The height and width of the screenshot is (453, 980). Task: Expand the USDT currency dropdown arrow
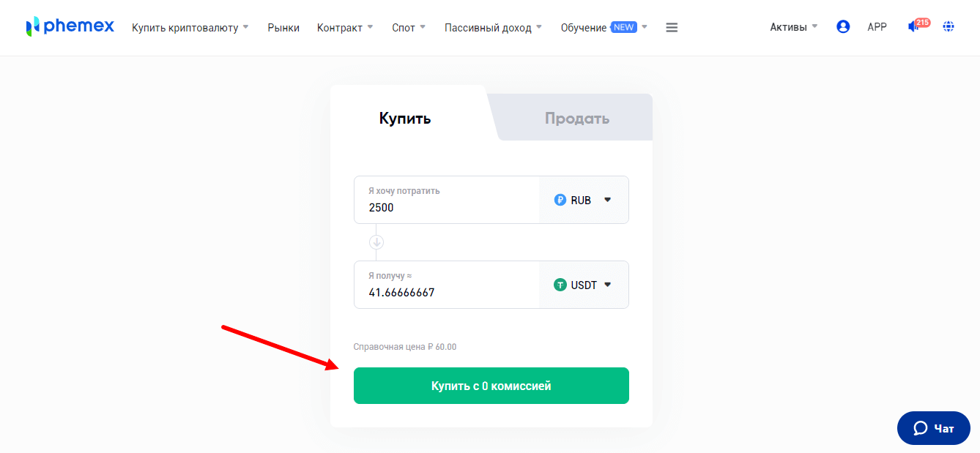(607, 285)
